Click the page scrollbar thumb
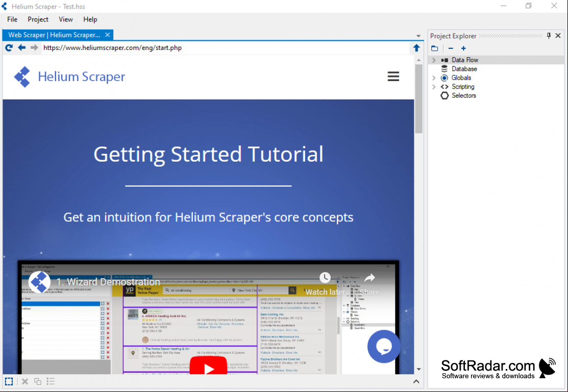This screenshot has width=568, height=392. pyautogui.click(x=418, y=99)
